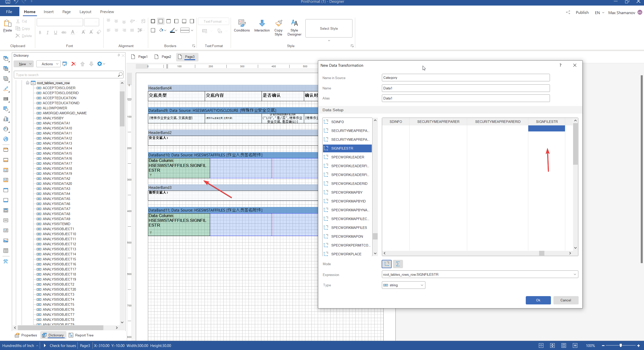The height and width of the screenshot is (350, 644).
Task: Click Cancel button to dismiss dialog
Action: pyautogui.click(x=566, y=300)
